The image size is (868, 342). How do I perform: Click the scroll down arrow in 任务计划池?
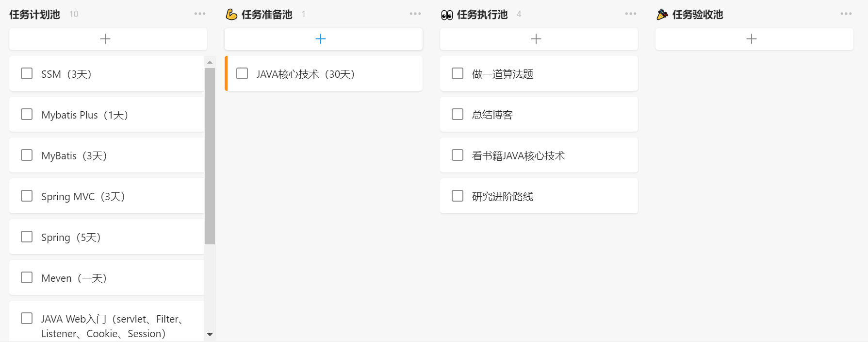pos(210,334)
